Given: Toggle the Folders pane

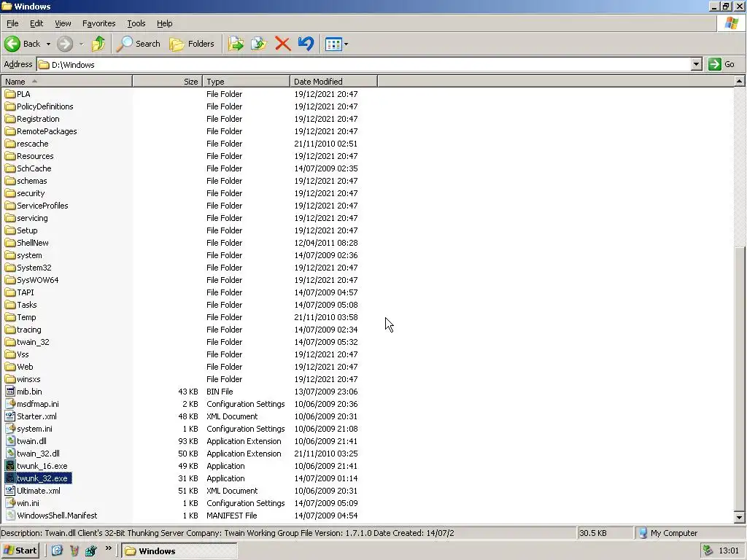Looking at the screenshot, I should 192,44.
